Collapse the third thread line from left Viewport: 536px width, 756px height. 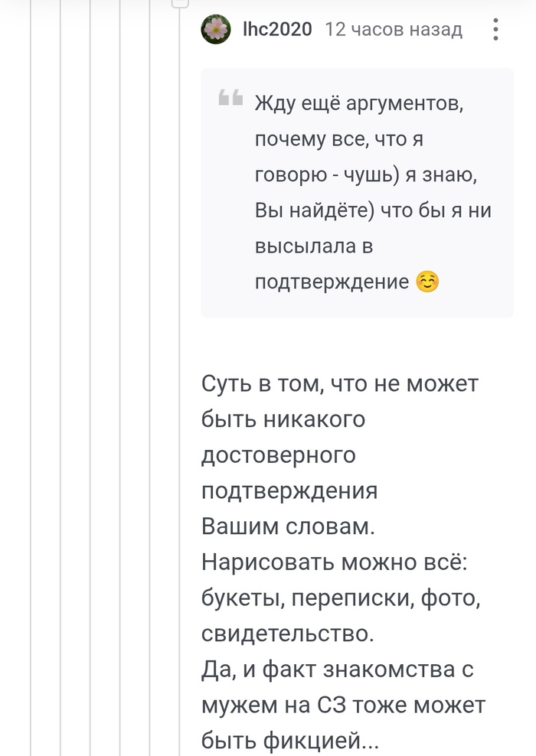[90, 383]
